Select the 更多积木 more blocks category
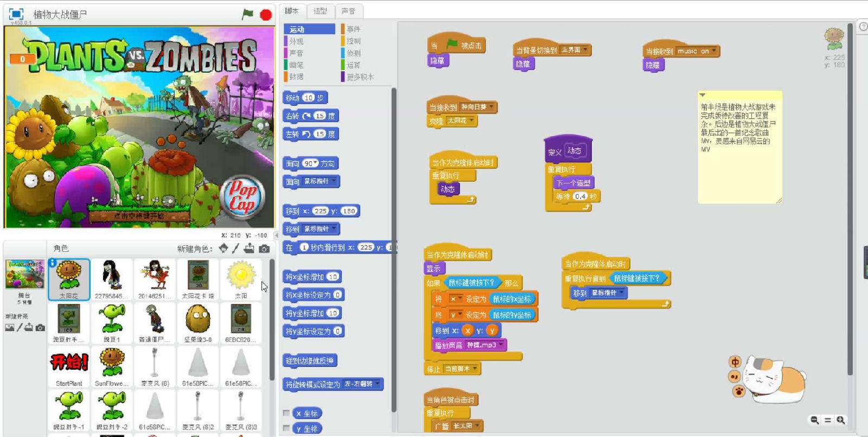The width and height of the screenshot is (868, 437). 365,77
